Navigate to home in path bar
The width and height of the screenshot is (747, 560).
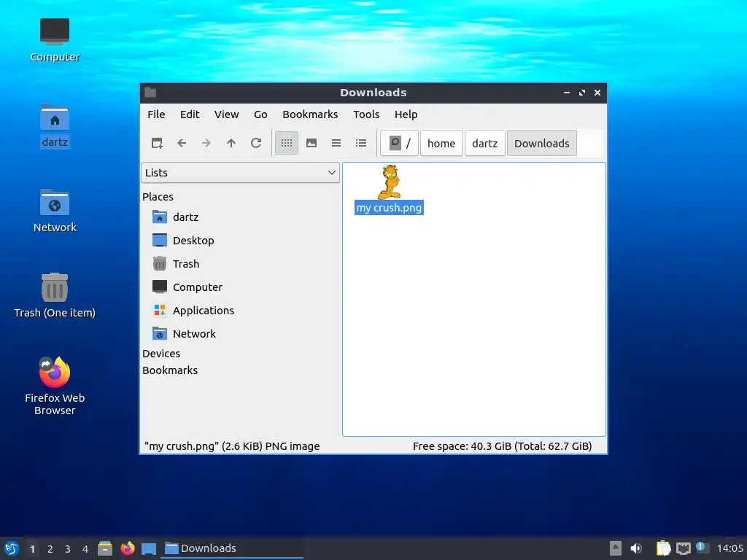click(x=441, y=143)
